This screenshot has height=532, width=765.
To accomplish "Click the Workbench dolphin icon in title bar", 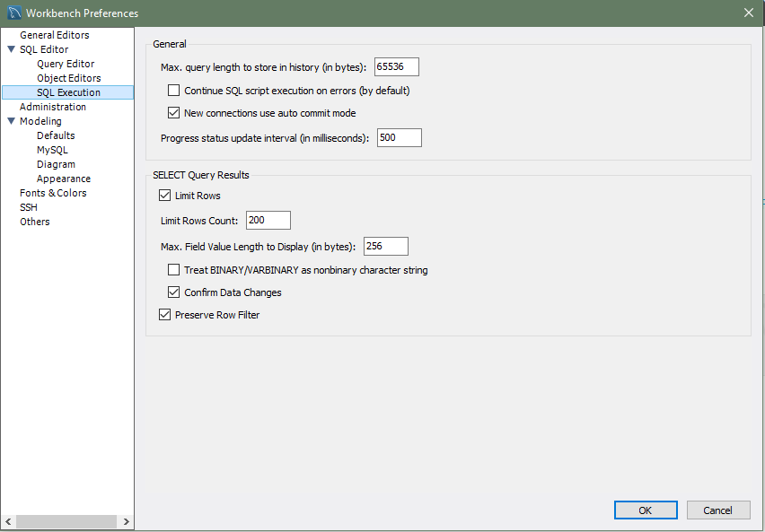I will pyautogui.click(x=13, y=13).
